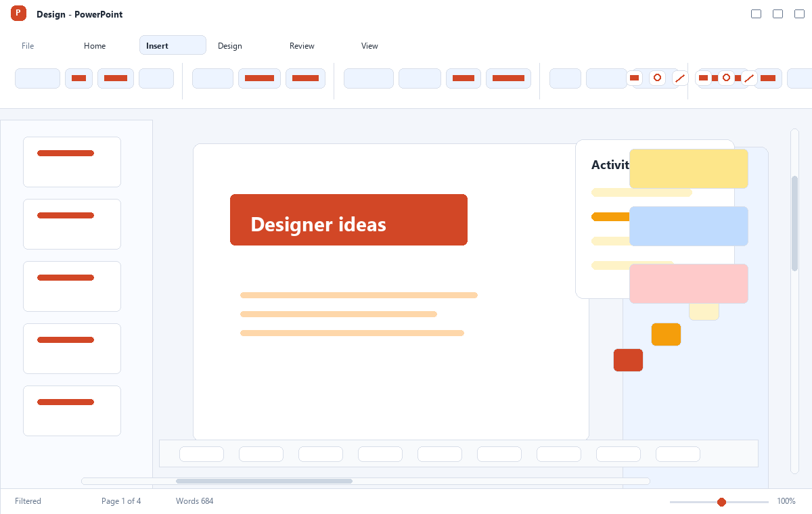Select the small cream square swatch
812x514 pixels.
pyautogui.click(x=704, y=312)
